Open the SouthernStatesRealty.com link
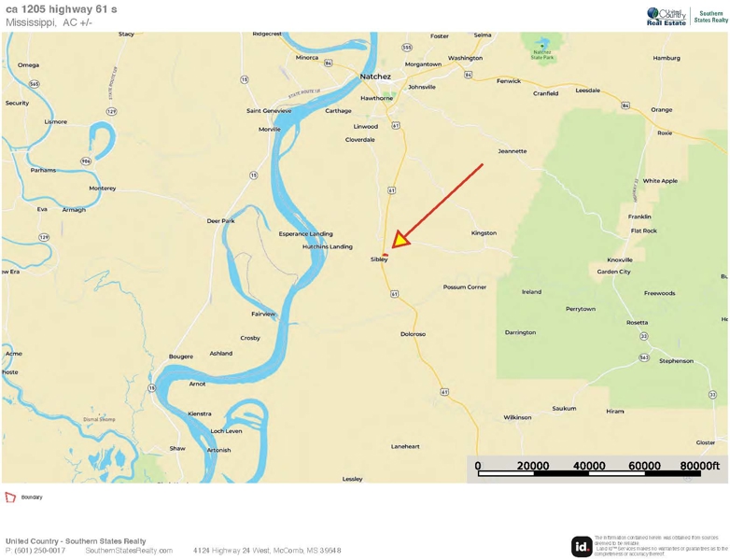The image size is (730, 560). click(129, 551)
